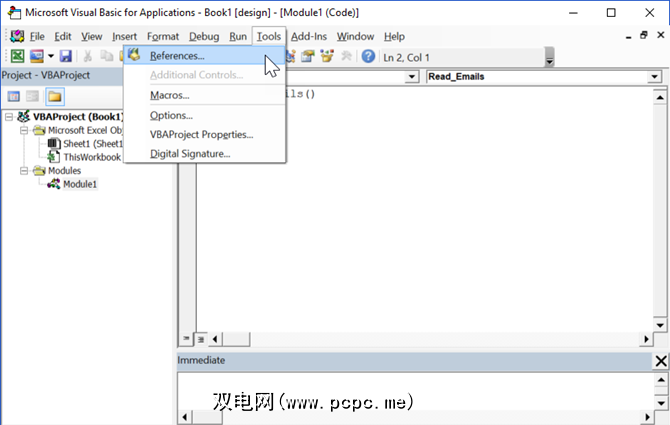Image resolution: width=670 pixels, height=425 pixels.
Task: Toggle Folders in the Project panel
Action: pyautogui.click(x=55, y=97)
